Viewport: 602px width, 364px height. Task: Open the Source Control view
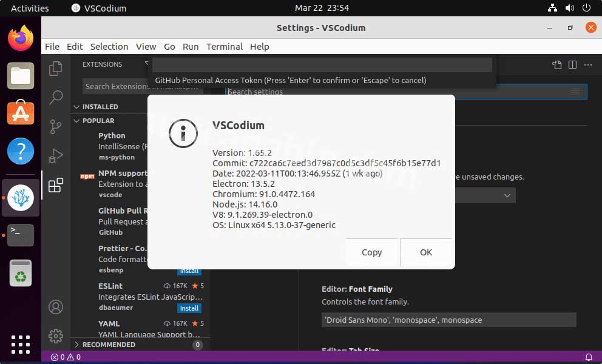(56, 126)
